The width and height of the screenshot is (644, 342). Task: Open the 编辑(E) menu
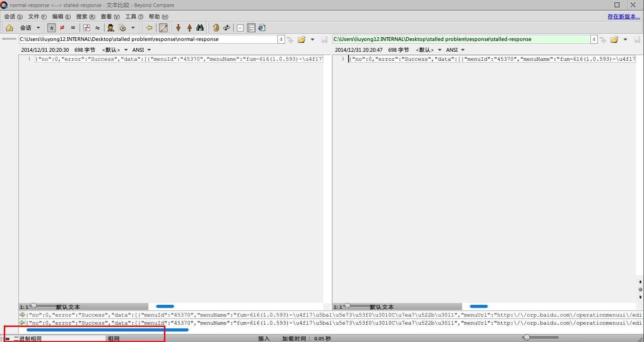pyautogui.click(x=61, y=16)
